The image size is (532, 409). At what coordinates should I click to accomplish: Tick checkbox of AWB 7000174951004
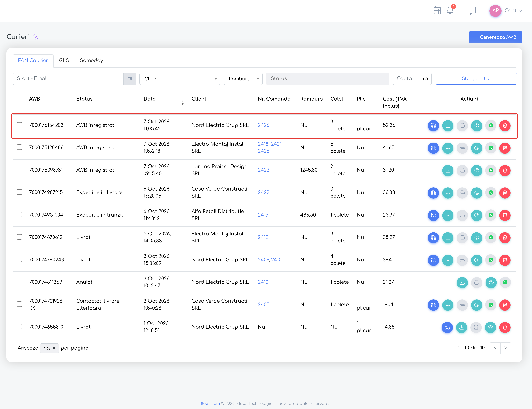(20, 214)
